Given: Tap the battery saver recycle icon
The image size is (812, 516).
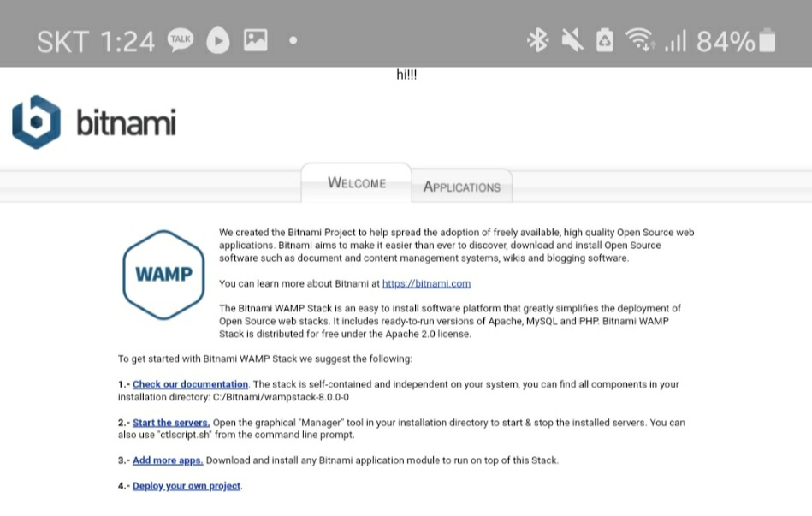Looking at the screenshot, I should (604, 40).
